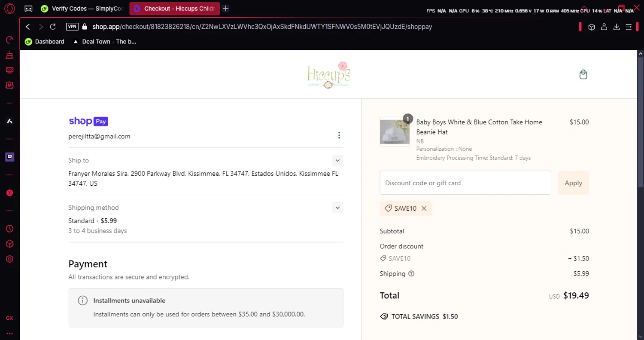Open the Deal Town bookmark
This screenshot has height=340, width=644.
tap(105, 42)
